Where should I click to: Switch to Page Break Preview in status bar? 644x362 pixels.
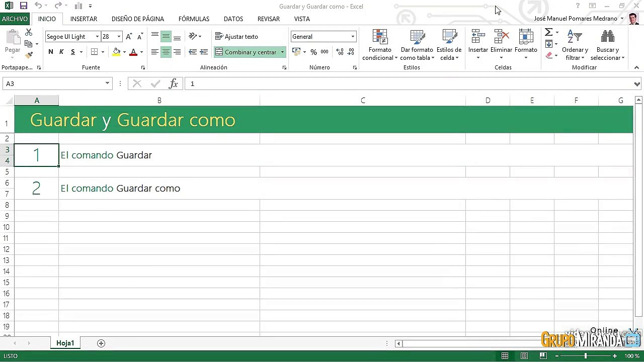543,356
